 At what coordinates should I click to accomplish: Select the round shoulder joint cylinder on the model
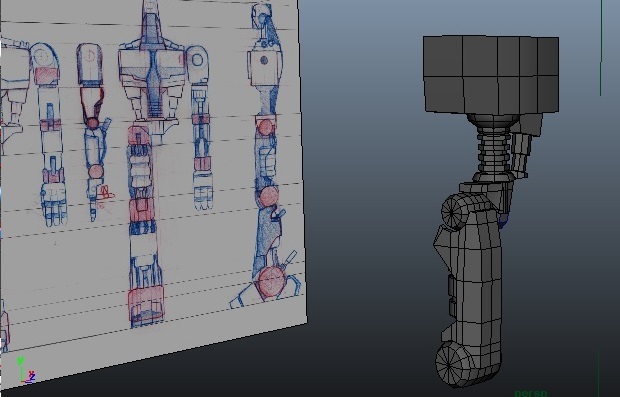(x=455, y=213)
